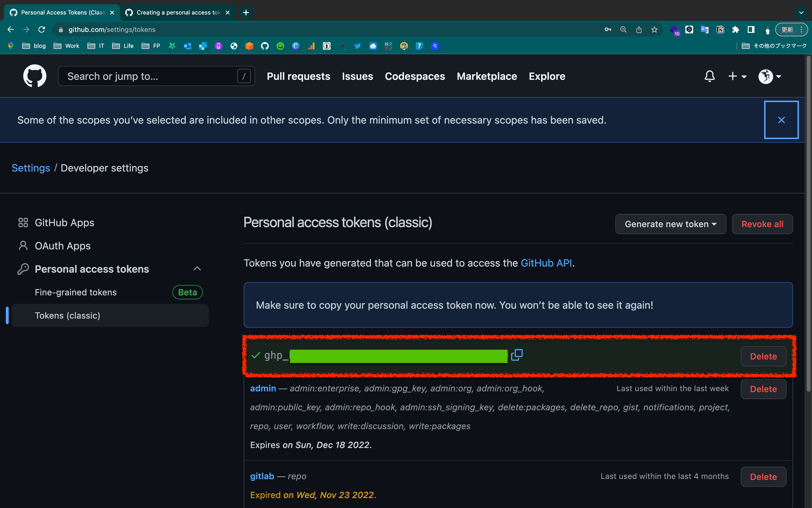
Task: Go to Pull requests in the nav
Action: point(298,76)
